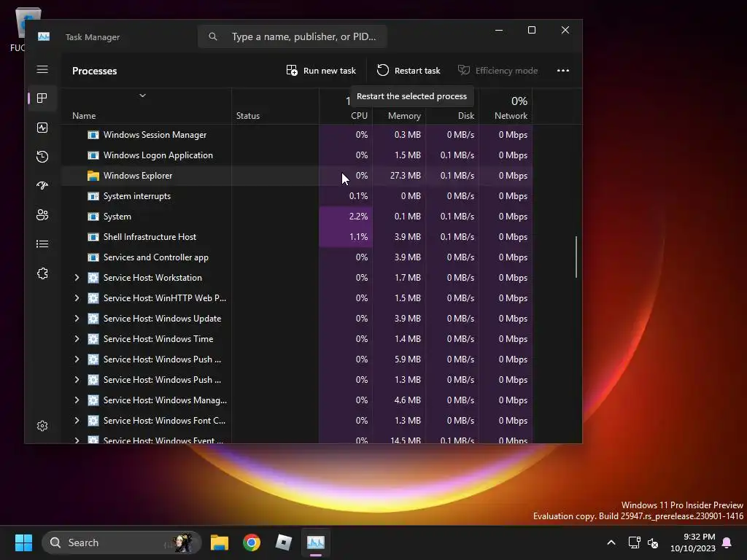
Task: Open File Explorer from the taskbar
Action: coord(220,542)
